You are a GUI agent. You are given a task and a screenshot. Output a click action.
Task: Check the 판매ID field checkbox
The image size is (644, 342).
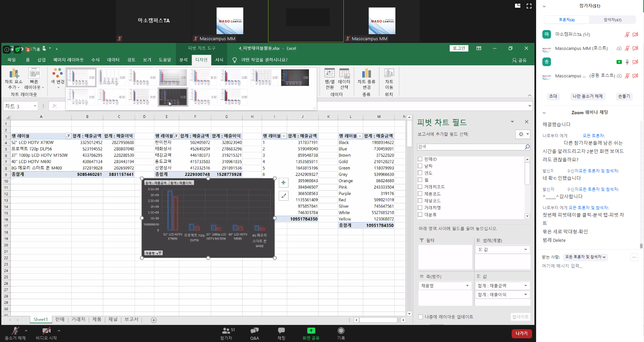click(x=420, y=159)
